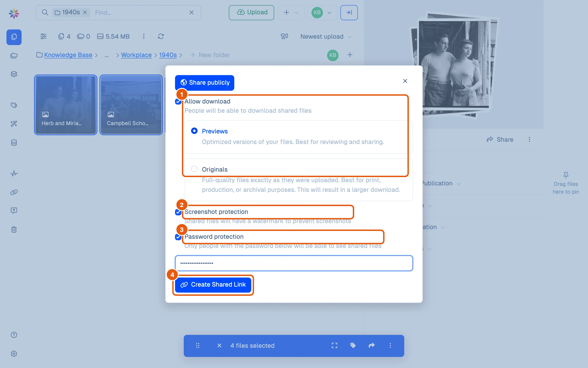Expand the Publication section chevron
588x368 pixels.
459,184
